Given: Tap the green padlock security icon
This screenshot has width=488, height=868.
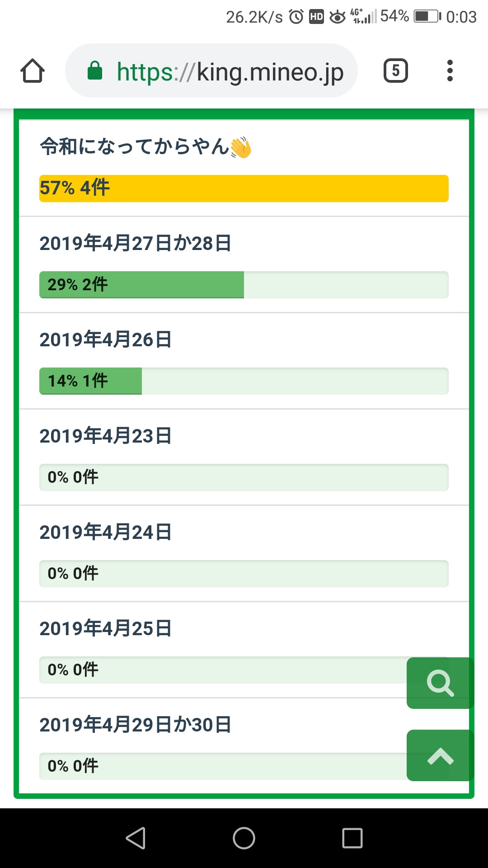Looking at the screenshot, I should (x=95, y=71).
